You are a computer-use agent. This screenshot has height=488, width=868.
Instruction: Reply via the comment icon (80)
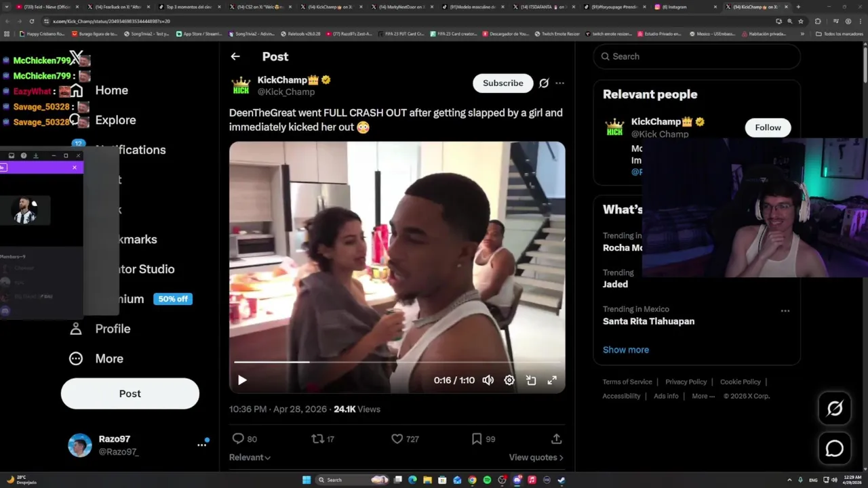tap(244, 439)
